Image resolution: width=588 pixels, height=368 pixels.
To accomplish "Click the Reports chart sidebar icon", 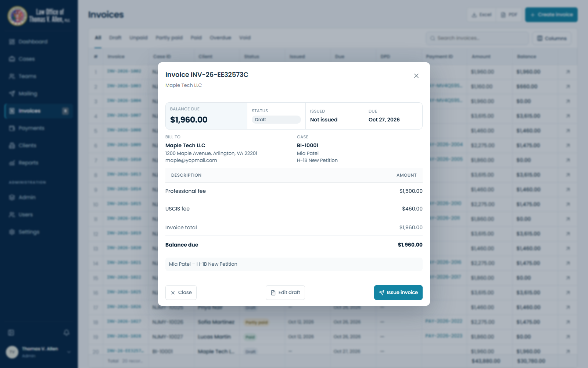I will point(12,163).
